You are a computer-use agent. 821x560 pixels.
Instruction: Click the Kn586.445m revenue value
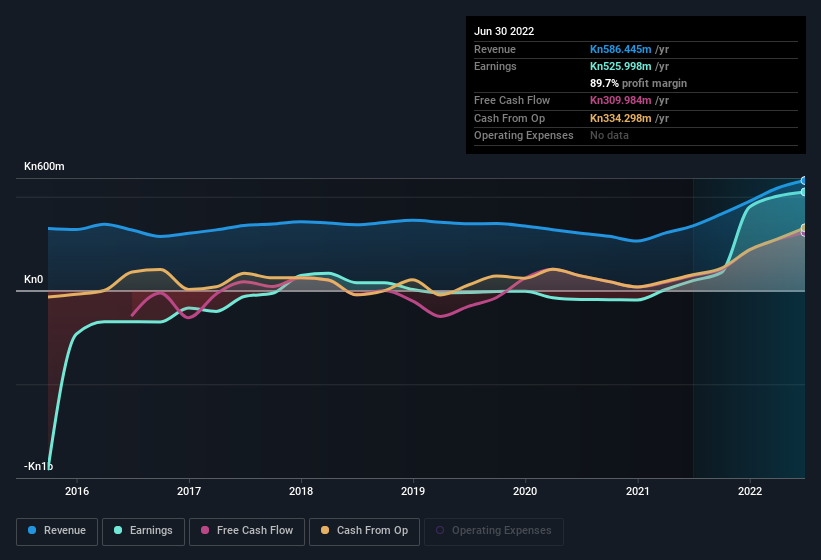620,49
